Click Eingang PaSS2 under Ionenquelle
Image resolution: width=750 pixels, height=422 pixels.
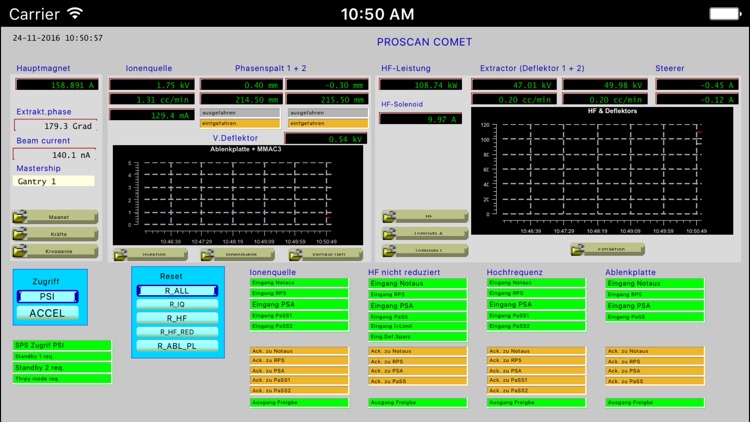(299, 326)
